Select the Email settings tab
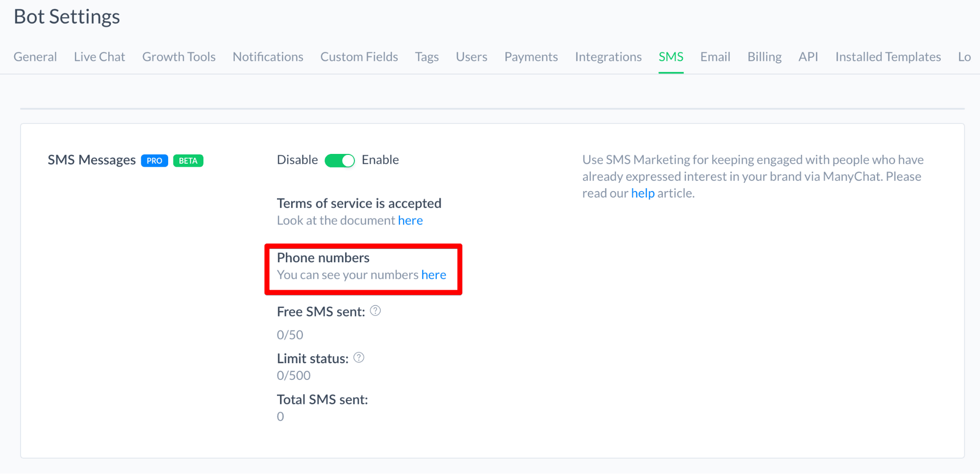980x474 pixels. pos(715,57)
